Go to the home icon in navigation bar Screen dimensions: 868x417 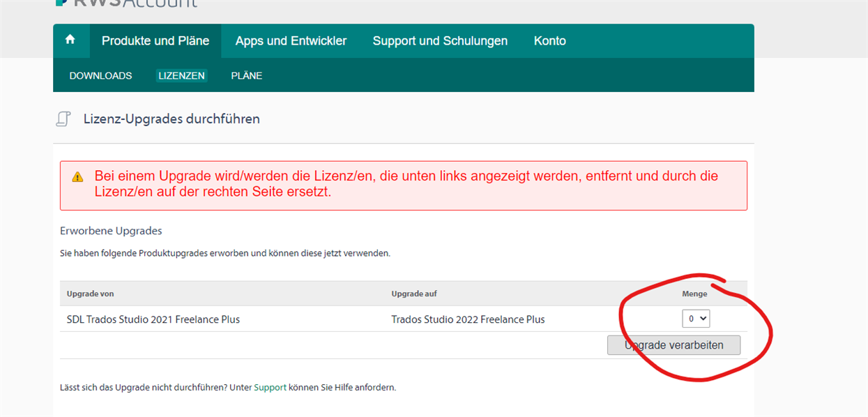click(x=70, y=40)
